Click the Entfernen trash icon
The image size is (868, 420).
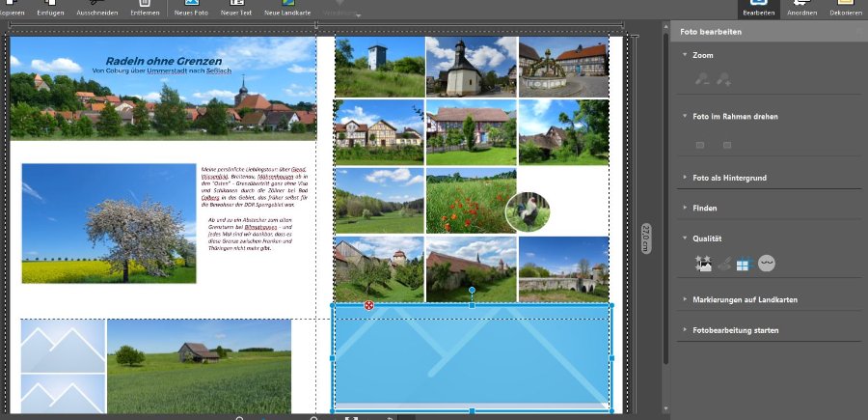(x=143, y=6)
